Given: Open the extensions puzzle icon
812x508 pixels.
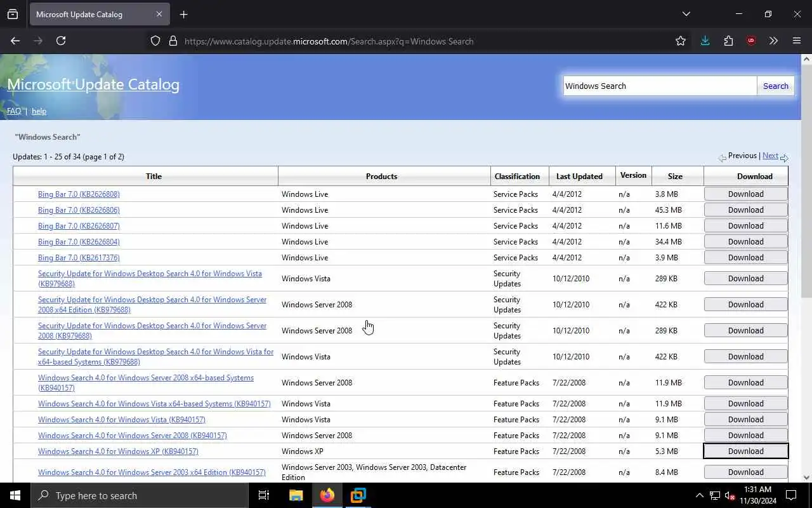Looking at the screenshot, I should point(728,41).
